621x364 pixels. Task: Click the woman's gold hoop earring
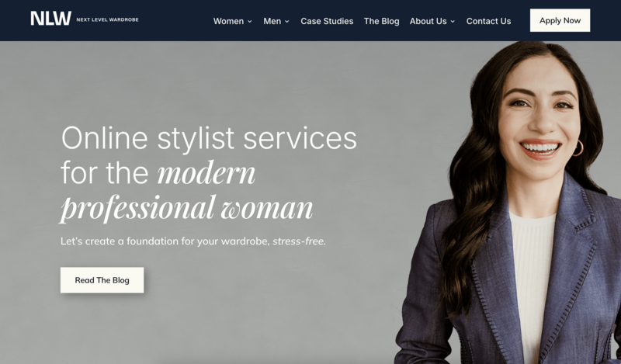[x=578, y=147]
